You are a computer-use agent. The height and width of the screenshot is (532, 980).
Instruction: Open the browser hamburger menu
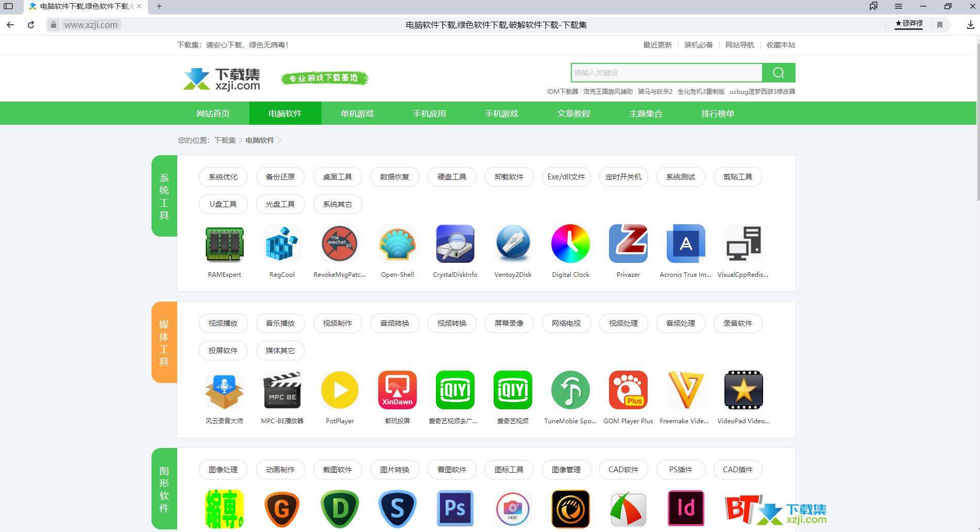tap(899, 6)
